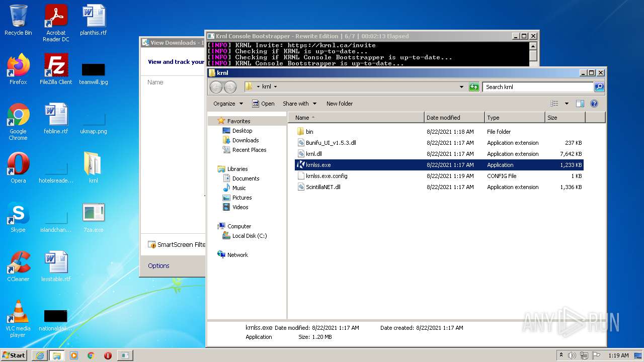Select the krnl zip folder on desktop
The image size is (644, 362).
[94, 168]
